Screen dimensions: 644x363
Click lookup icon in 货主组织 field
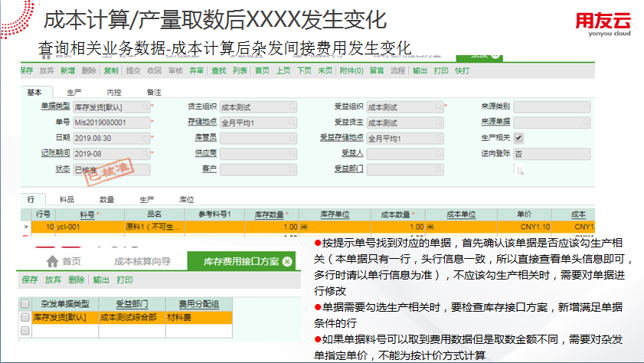[x=293, y=107]
